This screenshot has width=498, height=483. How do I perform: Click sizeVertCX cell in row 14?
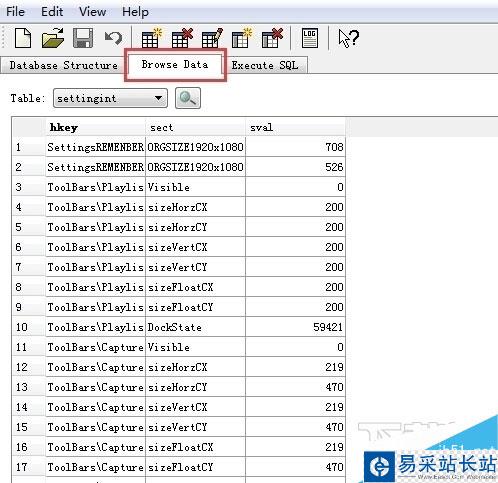coord(195,407)
